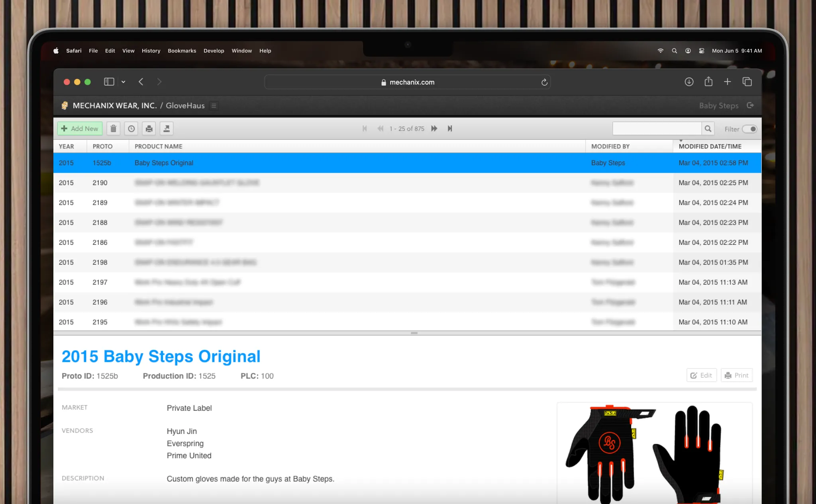Click the Safari share icon

(708, 81)
